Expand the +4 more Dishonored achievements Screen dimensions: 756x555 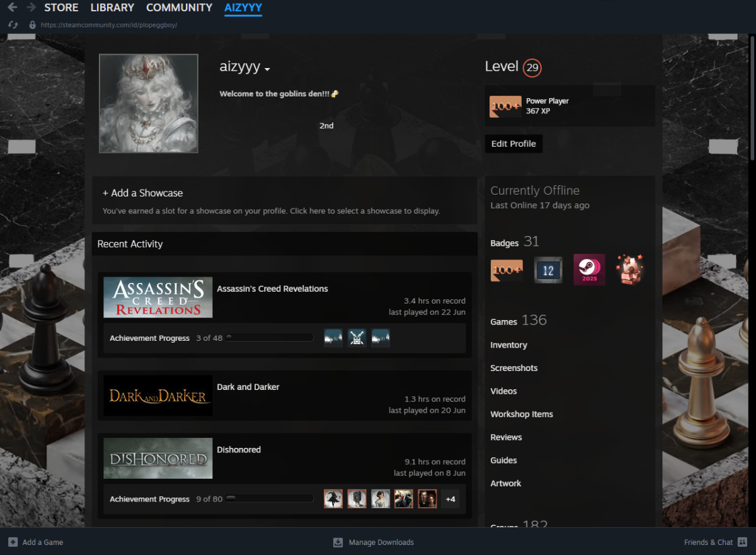tap(450, 499)
